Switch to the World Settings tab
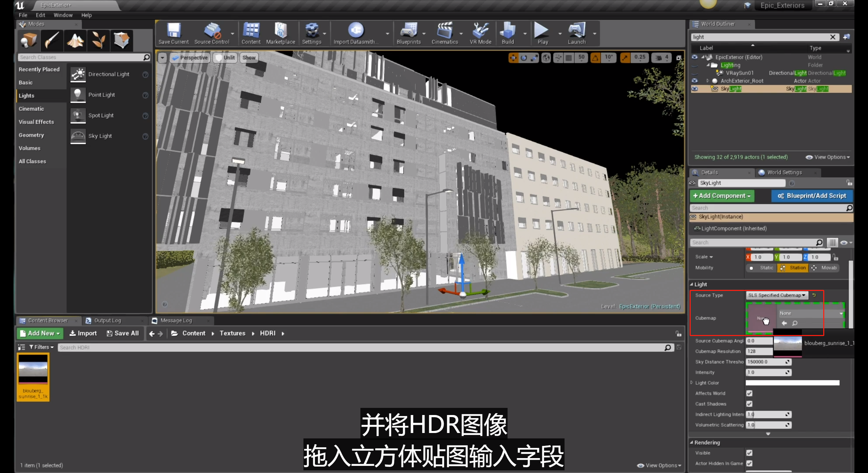868x473 pixels. (784, 173)
